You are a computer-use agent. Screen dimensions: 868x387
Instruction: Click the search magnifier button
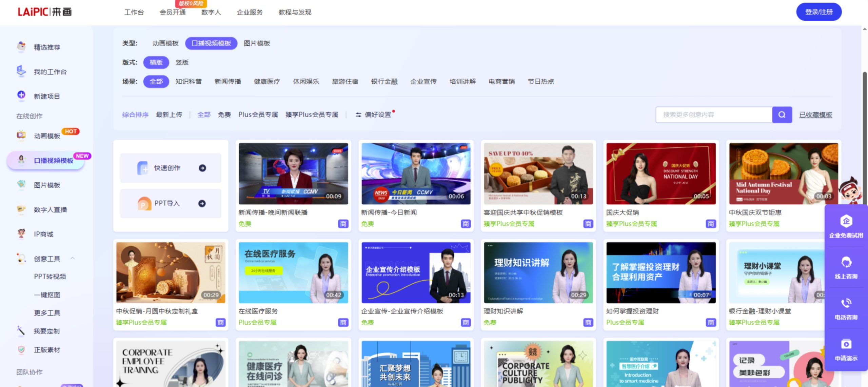(782, 115)
